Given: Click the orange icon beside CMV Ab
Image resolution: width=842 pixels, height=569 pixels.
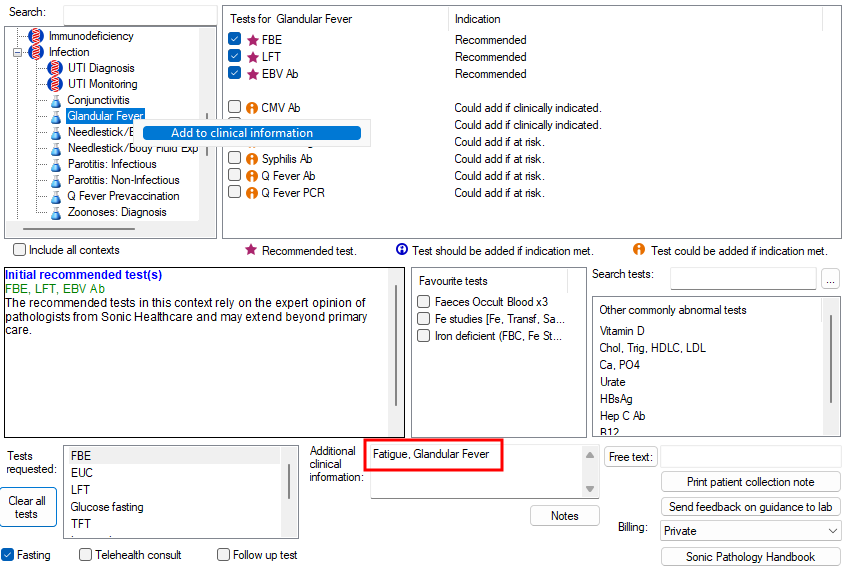Looking at the screenshot, I should 252,108.
